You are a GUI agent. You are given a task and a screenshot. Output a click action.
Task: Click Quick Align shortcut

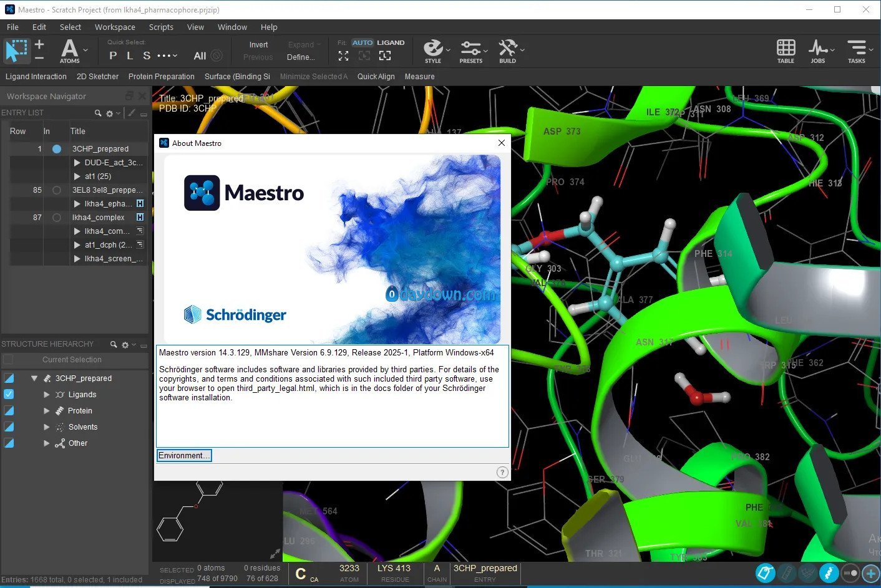(376, 76)
